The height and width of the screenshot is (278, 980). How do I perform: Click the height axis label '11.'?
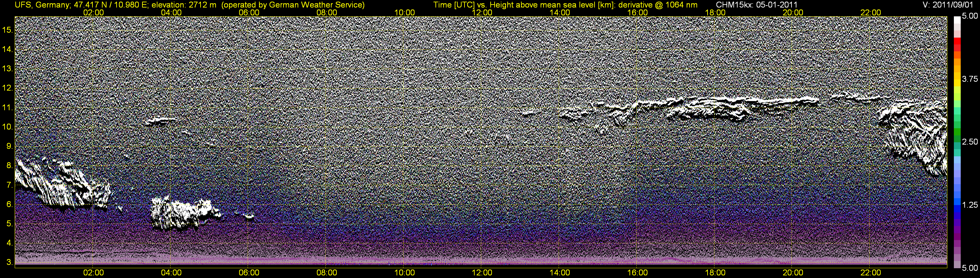click(x=7, y=107)
